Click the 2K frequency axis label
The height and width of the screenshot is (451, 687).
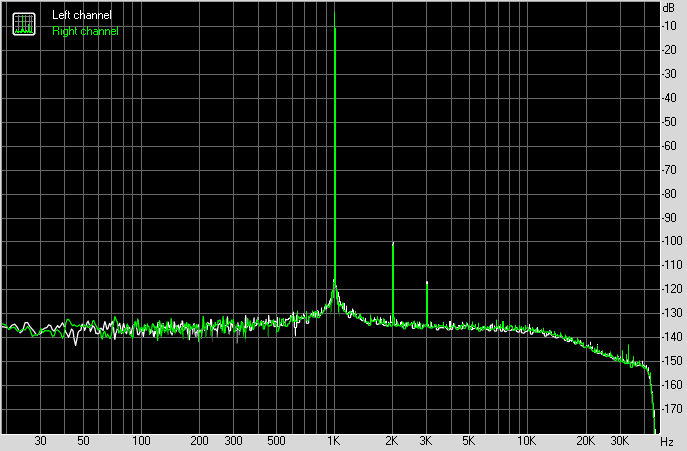392,440
